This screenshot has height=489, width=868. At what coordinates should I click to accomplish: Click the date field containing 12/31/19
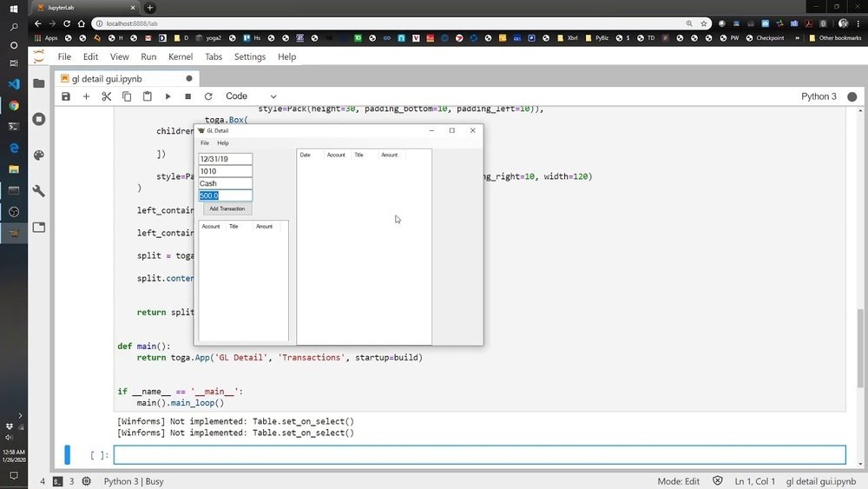click(x=226, y=159)
